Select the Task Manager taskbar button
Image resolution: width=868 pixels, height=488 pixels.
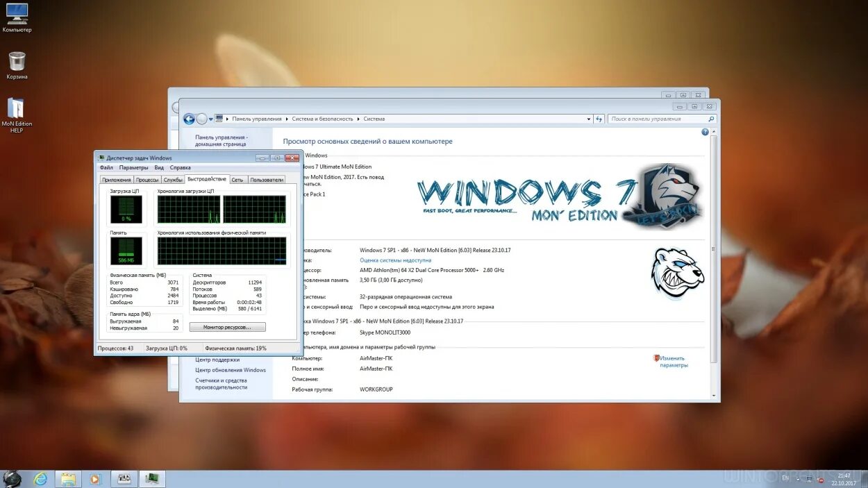click(x=152, y=478)
